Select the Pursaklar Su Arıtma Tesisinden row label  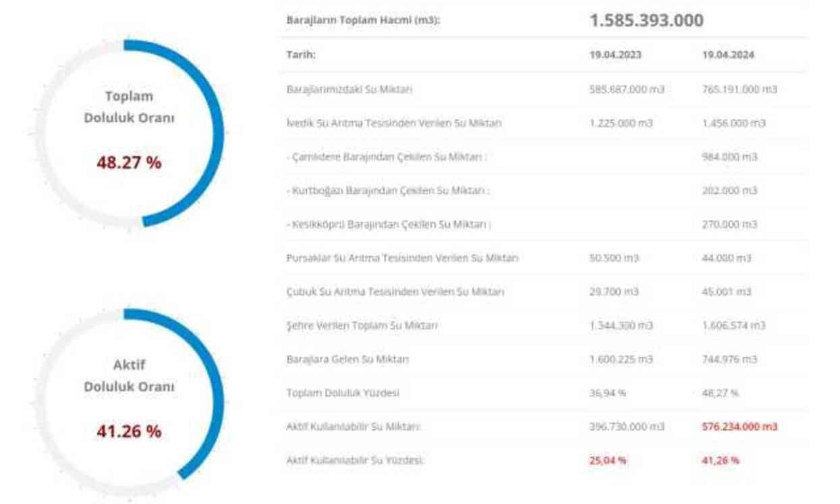pyautogui.click(x=402, y=258)
